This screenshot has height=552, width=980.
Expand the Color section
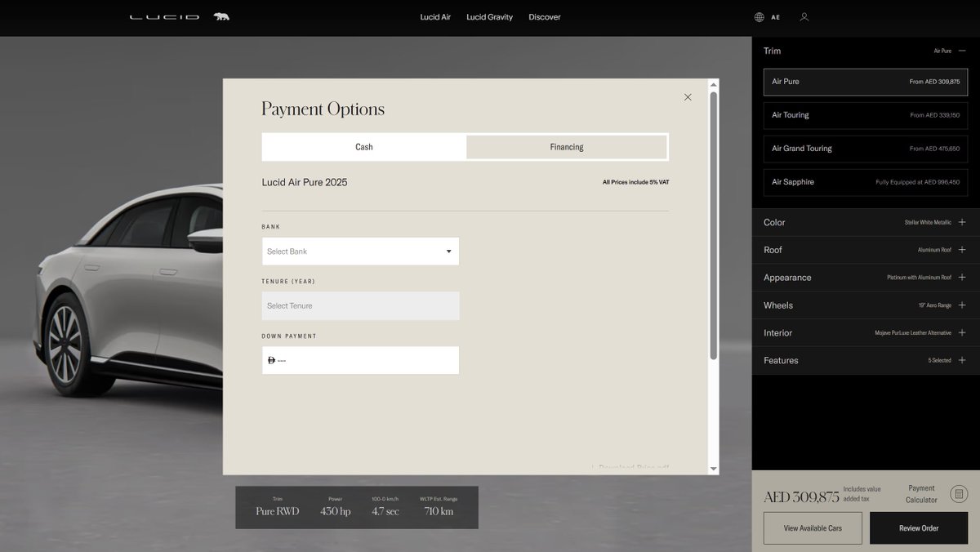tap(865, 222)
